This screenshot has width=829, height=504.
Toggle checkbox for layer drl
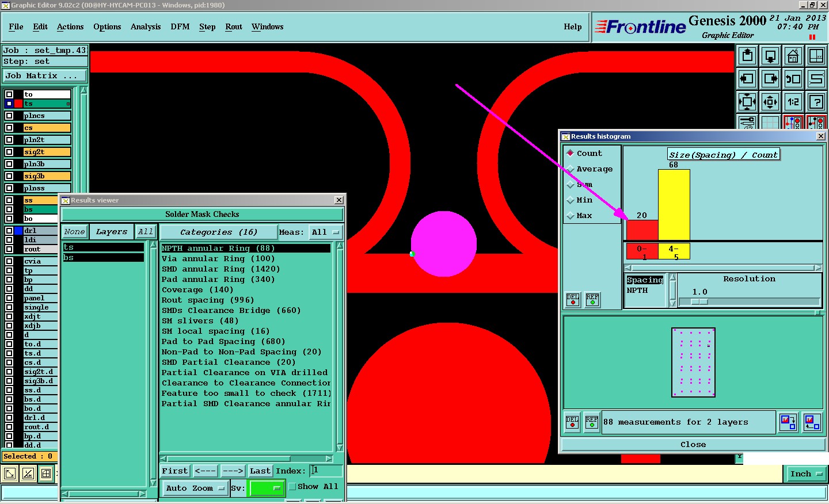[9, 231]
